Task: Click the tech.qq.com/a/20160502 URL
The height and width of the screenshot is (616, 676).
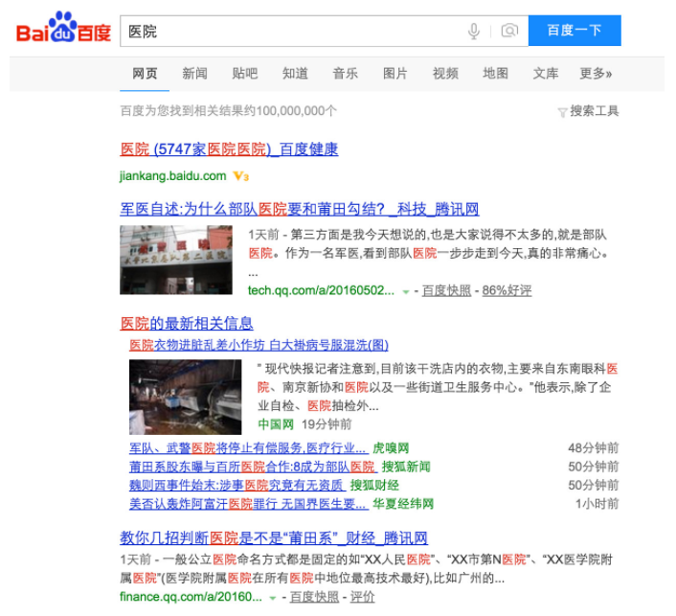Action: pos(321,290)
